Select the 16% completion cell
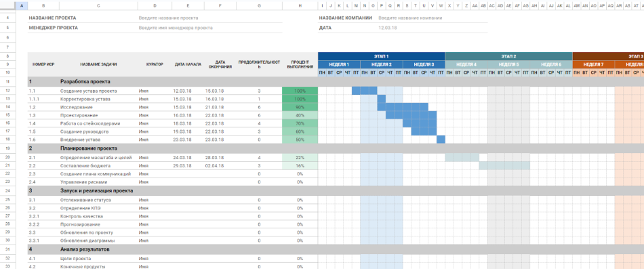The image size is (644, 269). (300, 166)
